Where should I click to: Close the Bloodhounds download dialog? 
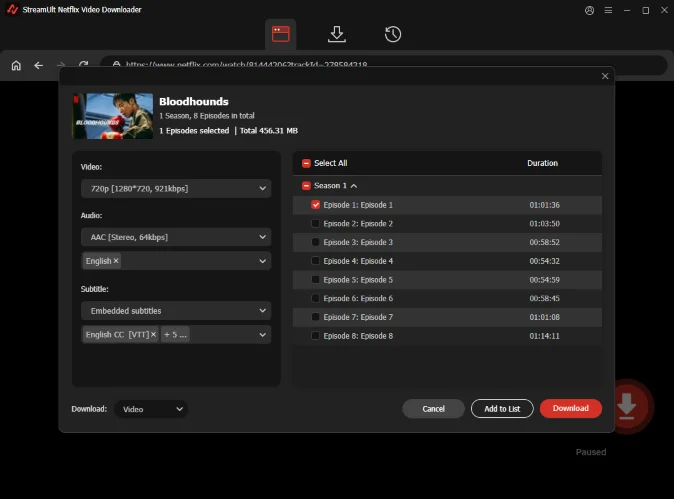605,76
